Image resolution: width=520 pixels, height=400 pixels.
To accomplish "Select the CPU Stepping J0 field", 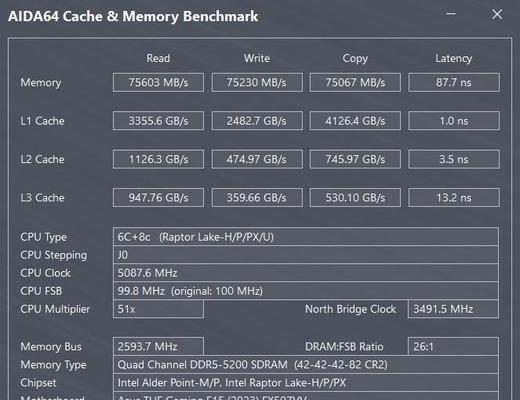I will point(306,255).
